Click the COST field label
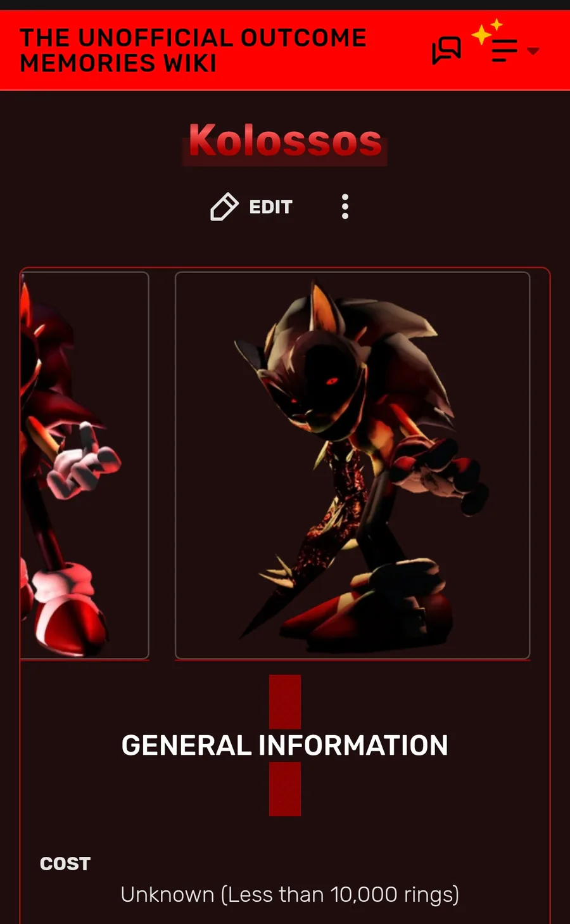Viewport: 570px width, 924px height. coord(65,864)
